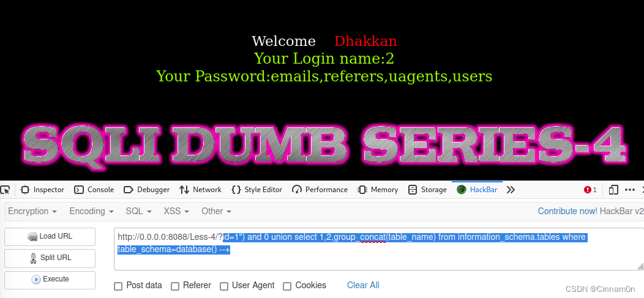Viewport: 644px width, 298px height.
Task: Open the Style Editor tab
Action: 257,190
